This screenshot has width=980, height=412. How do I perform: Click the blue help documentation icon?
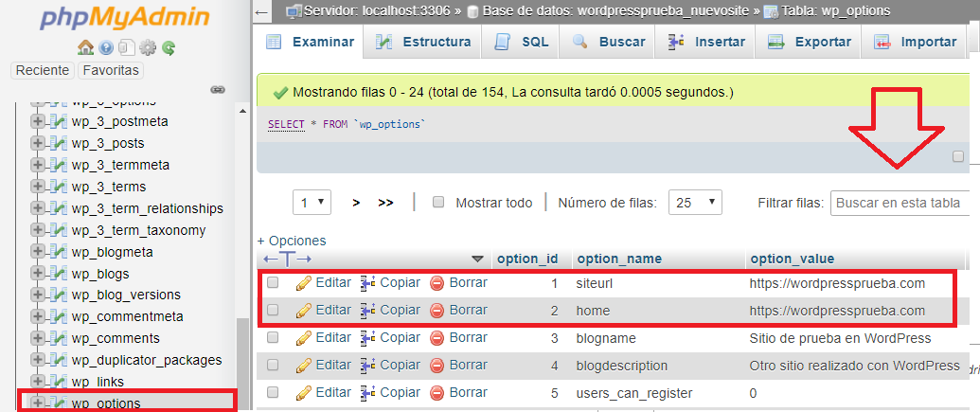106,47
